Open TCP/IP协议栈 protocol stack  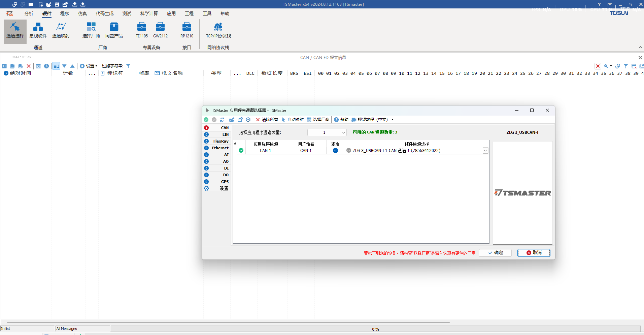(218, 31)
